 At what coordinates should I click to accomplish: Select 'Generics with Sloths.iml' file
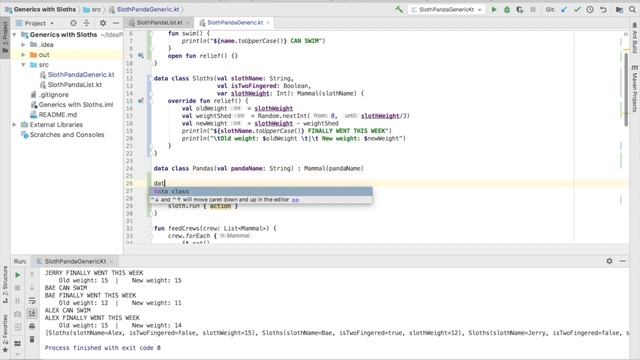(x=76, y=104)
